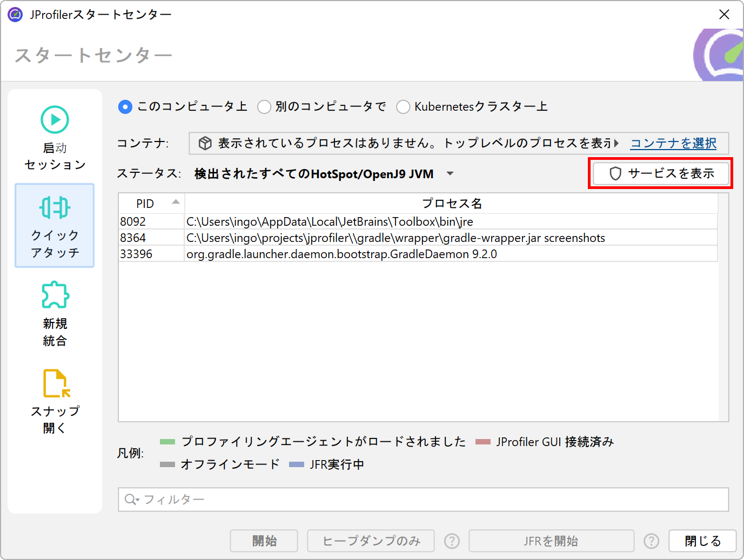Click help icon next to JFRを開始
Viewport: 744px width, 560px height.
[651, 541]
